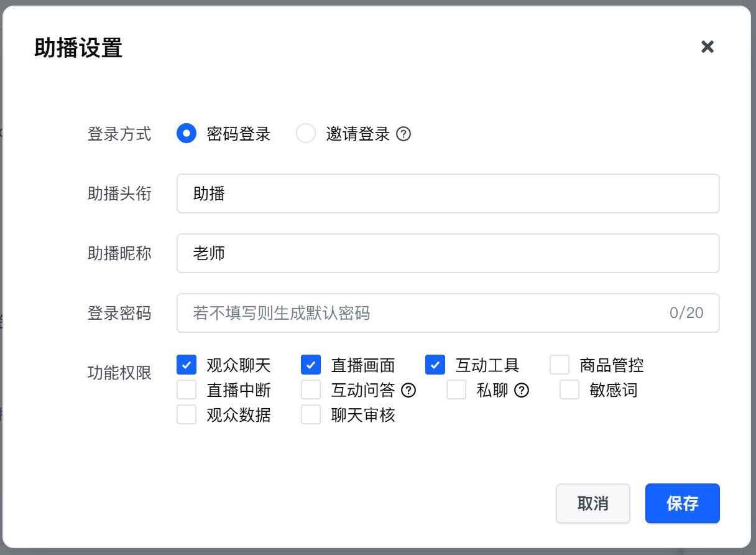Click question mark icon beside 私聊
The image size is (756, 555).
point(522,390)
